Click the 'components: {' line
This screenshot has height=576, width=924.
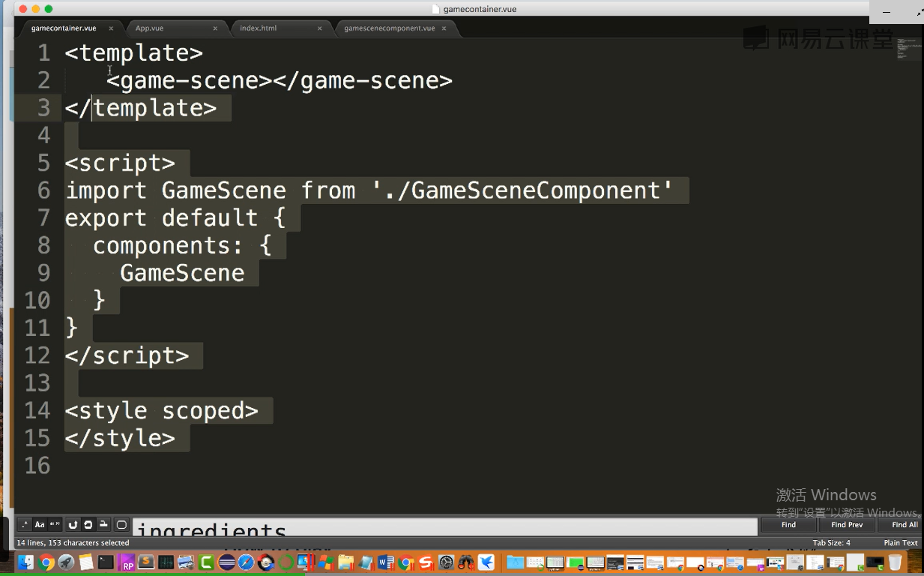[182, 246]
